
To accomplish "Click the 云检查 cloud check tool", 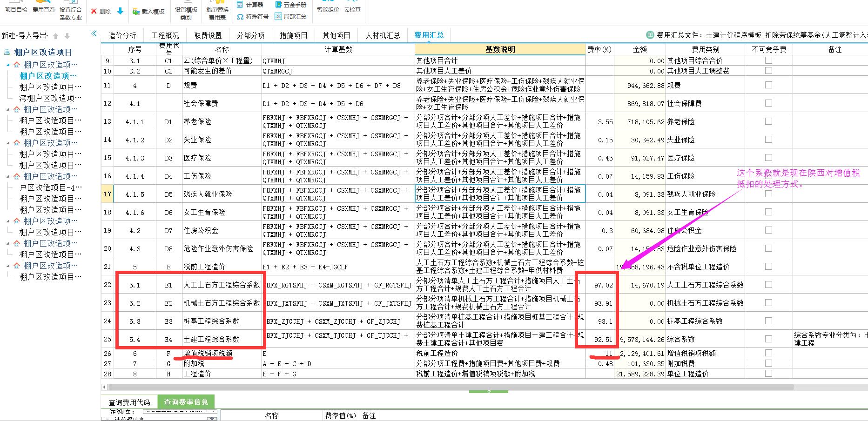I will 352,7.
